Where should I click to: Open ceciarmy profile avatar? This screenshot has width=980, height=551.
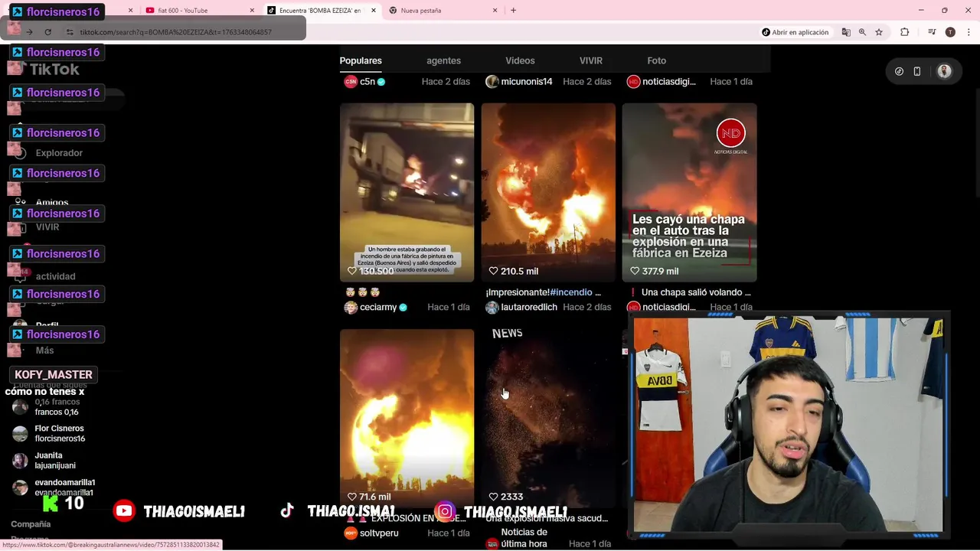pos(351,307)
